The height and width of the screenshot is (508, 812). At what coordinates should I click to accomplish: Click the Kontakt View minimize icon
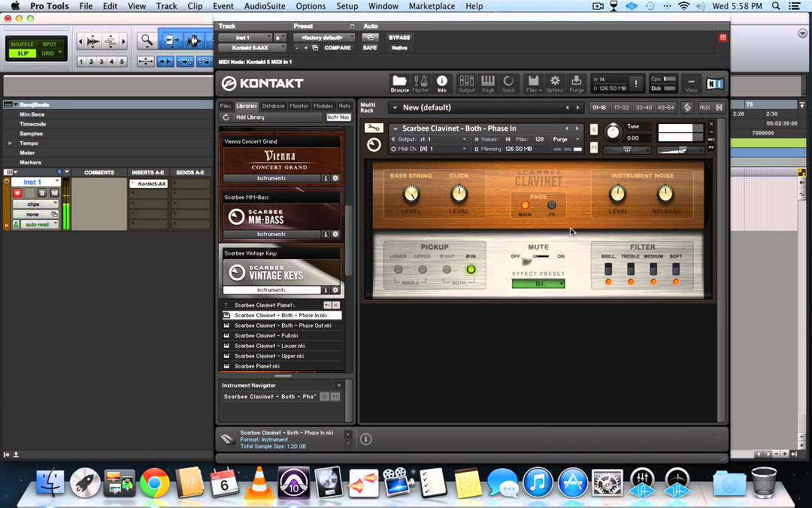pos(691,83)
